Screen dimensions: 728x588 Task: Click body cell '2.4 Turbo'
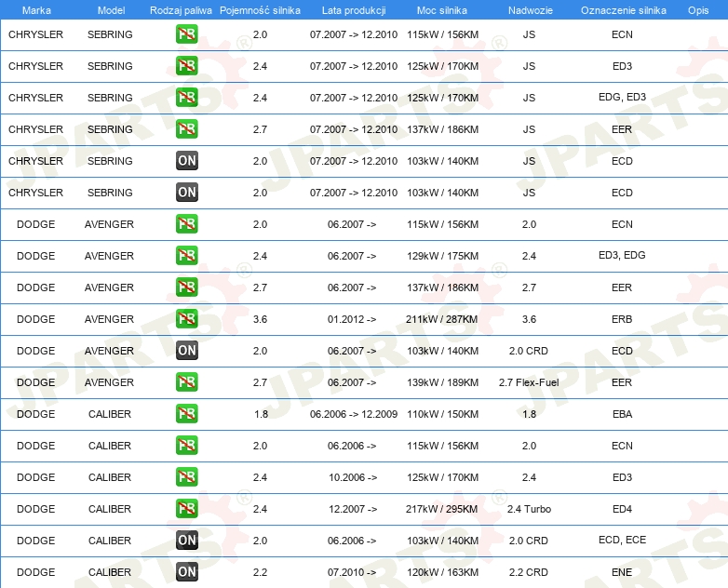(529, 509)
